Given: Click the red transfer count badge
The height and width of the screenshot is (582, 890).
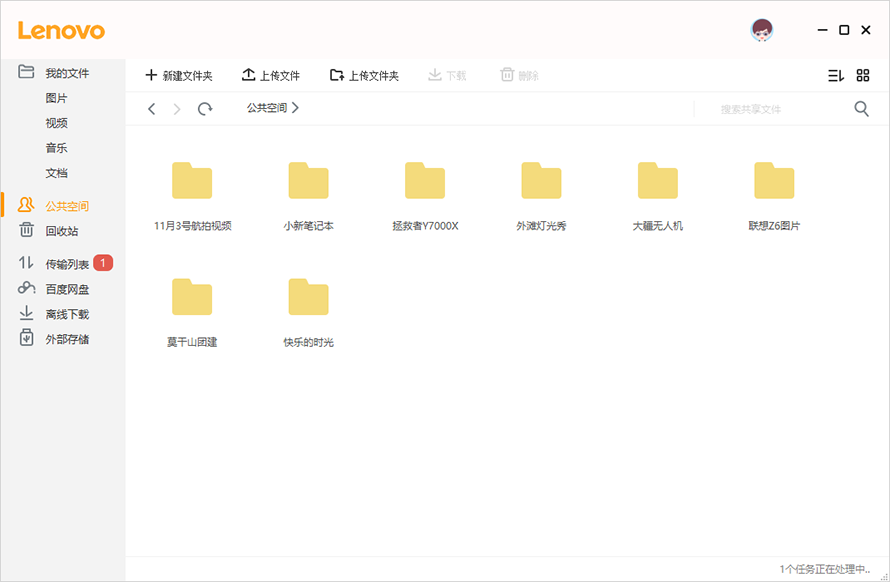Looking at the screenshot, I should pyautogui.click(x=103, y=262).
